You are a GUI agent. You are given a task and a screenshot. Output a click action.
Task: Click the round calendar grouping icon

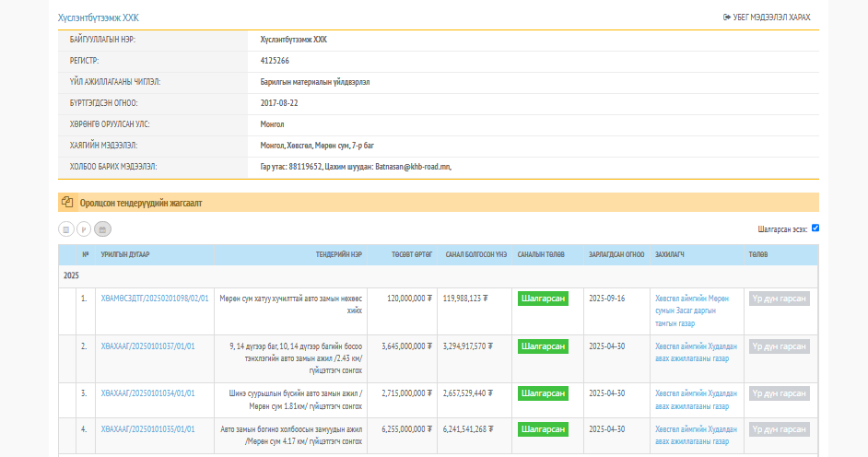click(103, 229)
